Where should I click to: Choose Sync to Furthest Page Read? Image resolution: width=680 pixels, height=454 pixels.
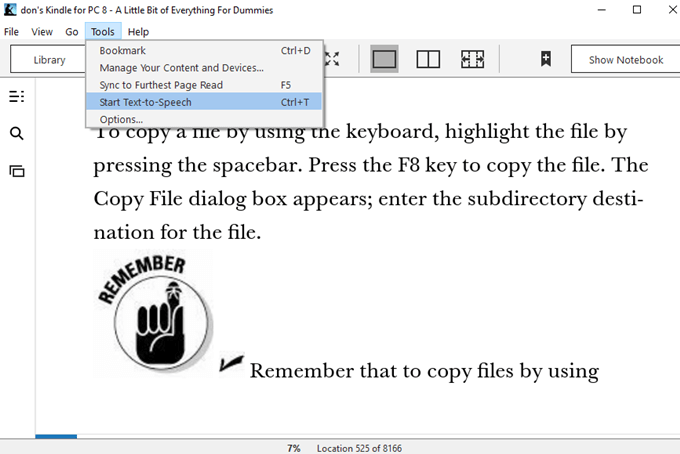[x=204, y=85]
